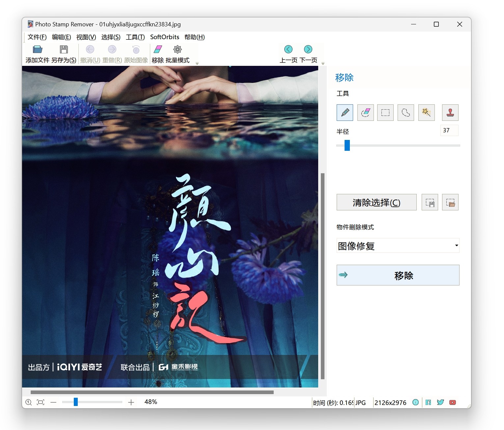Click the JPG format status text

click(x=360, y=403)
